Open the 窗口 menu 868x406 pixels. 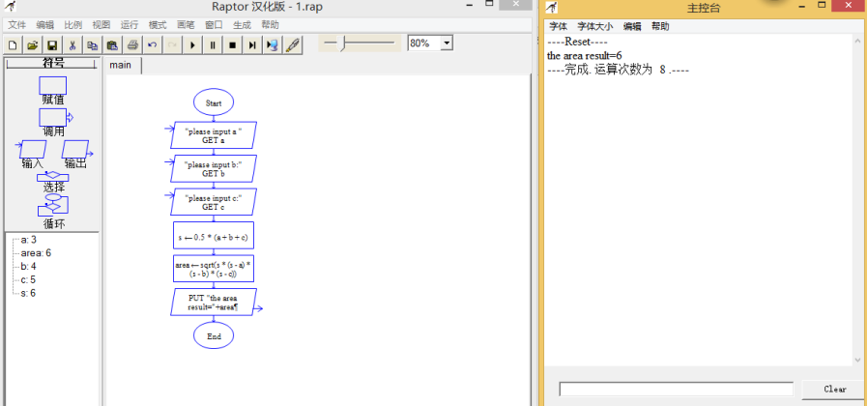(x=214, y=25)
